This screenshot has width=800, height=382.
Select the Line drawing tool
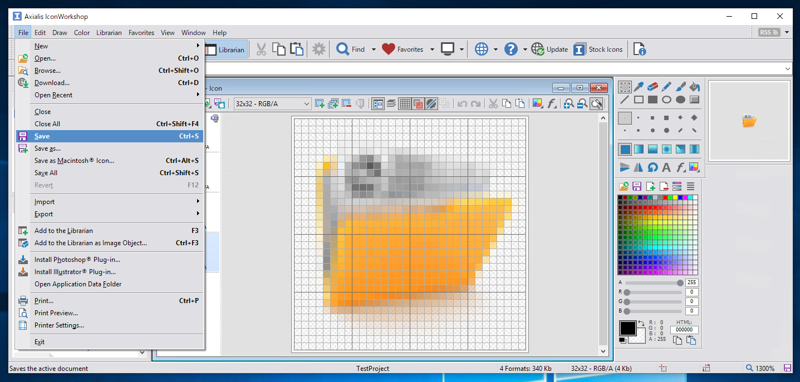coord(624,100)
